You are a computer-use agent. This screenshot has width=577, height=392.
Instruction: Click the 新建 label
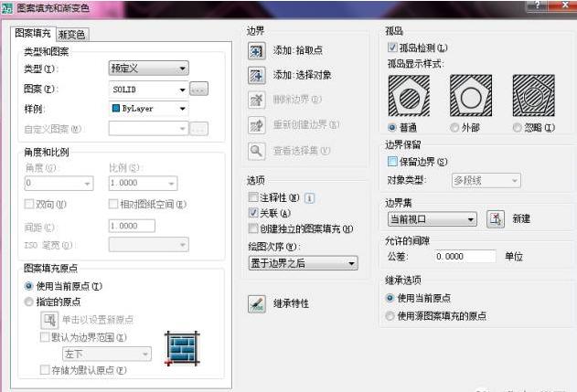click(521, 219)
